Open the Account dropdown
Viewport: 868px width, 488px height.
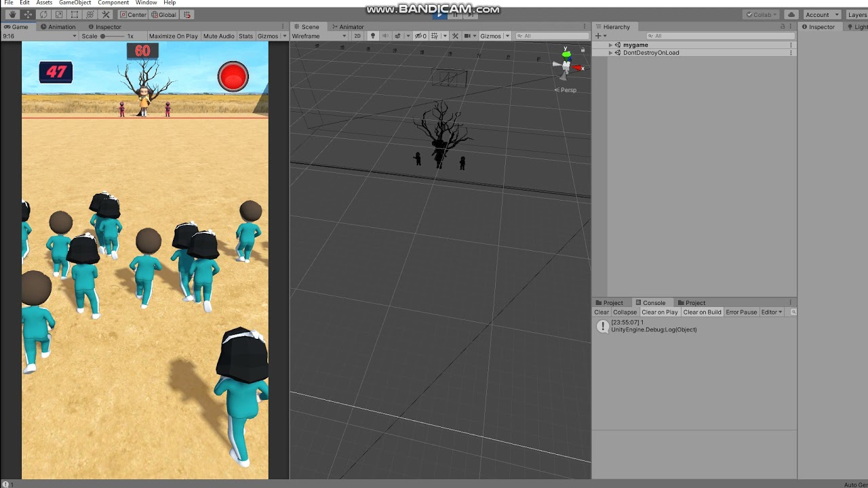coord(822,14)
